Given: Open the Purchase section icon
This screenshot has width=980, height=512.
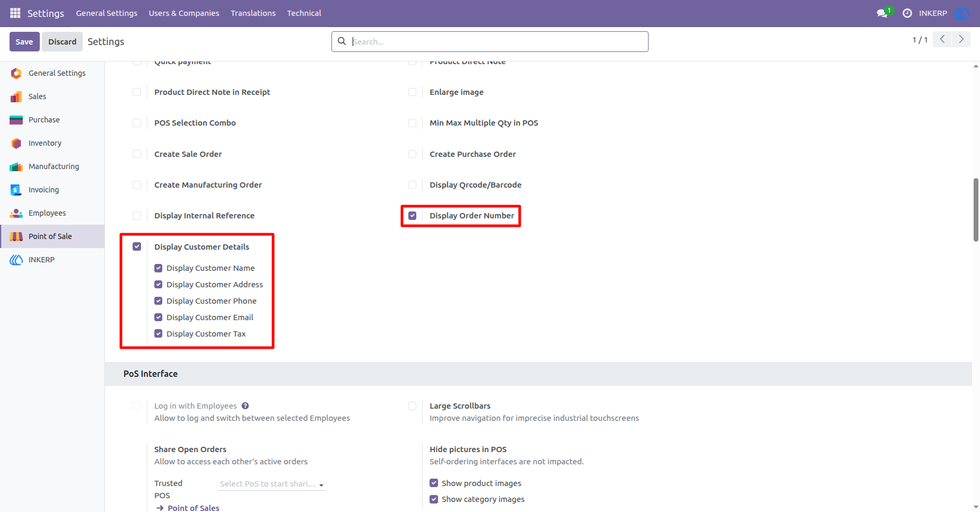Looking at the screenshot, I should (16, 120).
